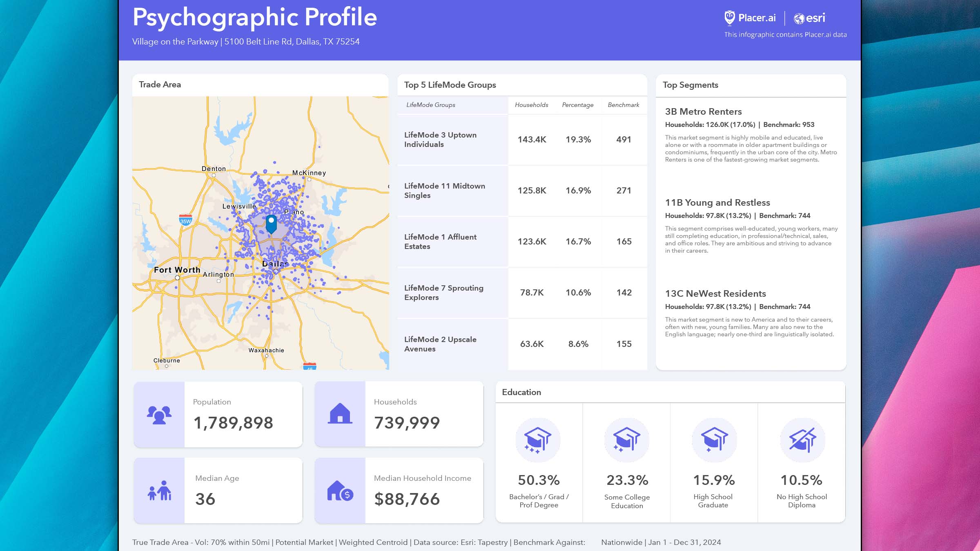Click the Village on the Parkway address subtitle
Viewport: 980px width, 551px height.
click(x=246, y=42)
